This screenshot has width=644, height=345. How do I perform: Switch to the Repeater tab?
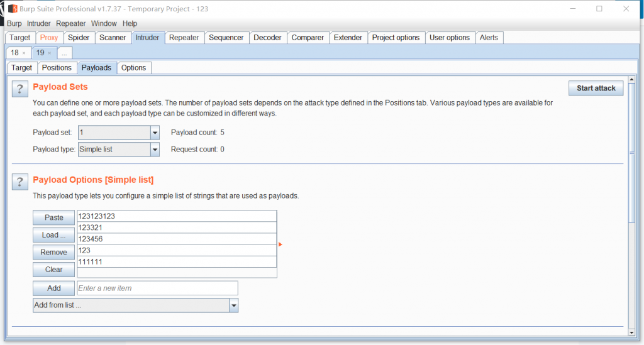pyautogui.click(x=184, y=38)
